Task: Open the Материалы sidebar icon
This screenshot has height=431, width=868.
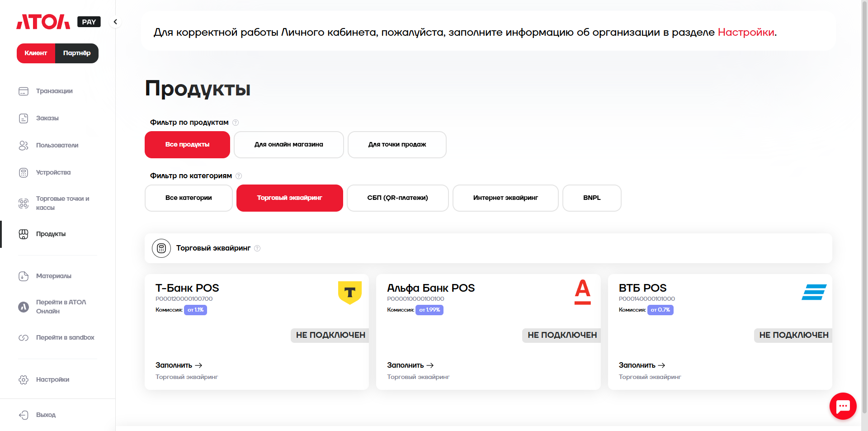Action: point(24,276)
